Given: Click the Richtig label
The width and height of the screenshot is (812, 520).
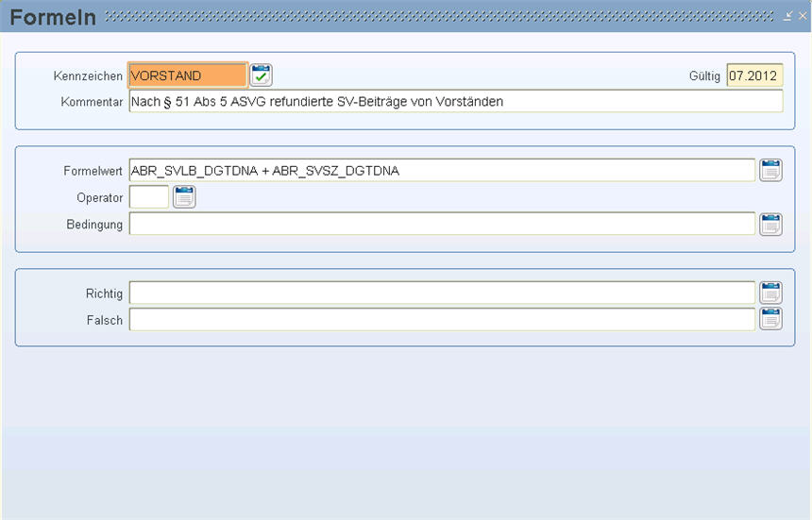Looking at the screenshot, I should pos(104,294).
